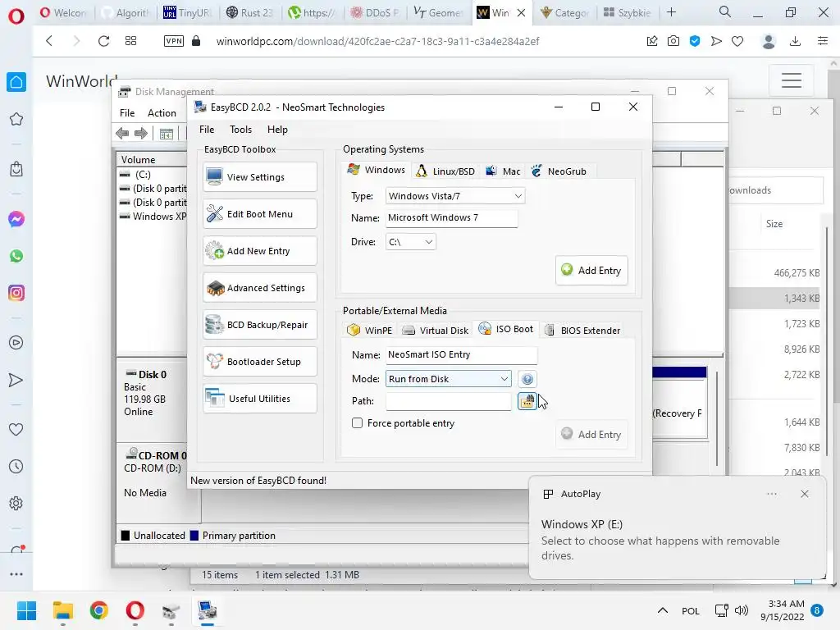The width and height of the screenshot is (840, 630).
Task: Select the ISO Boot tab
Action: pyautogui.click(x=506, y=329)
